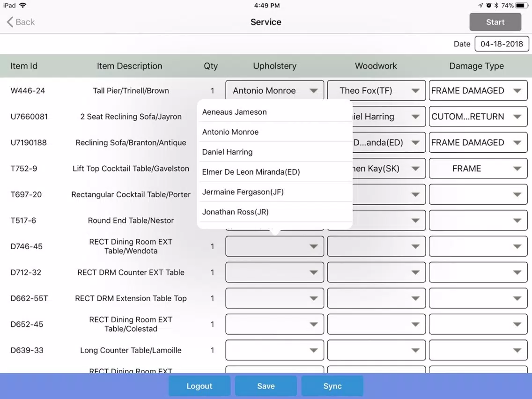Image resolution: width=532 pixels, height=399 pixels.
Task: Open Woodwork dropdown for D662-55T
Action: pos(376,298)
